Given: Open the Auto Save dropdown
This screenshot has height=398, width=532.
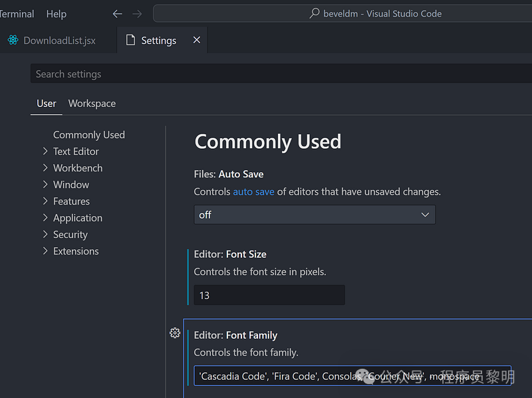Looking at the screenshot, I should point(315,215).
